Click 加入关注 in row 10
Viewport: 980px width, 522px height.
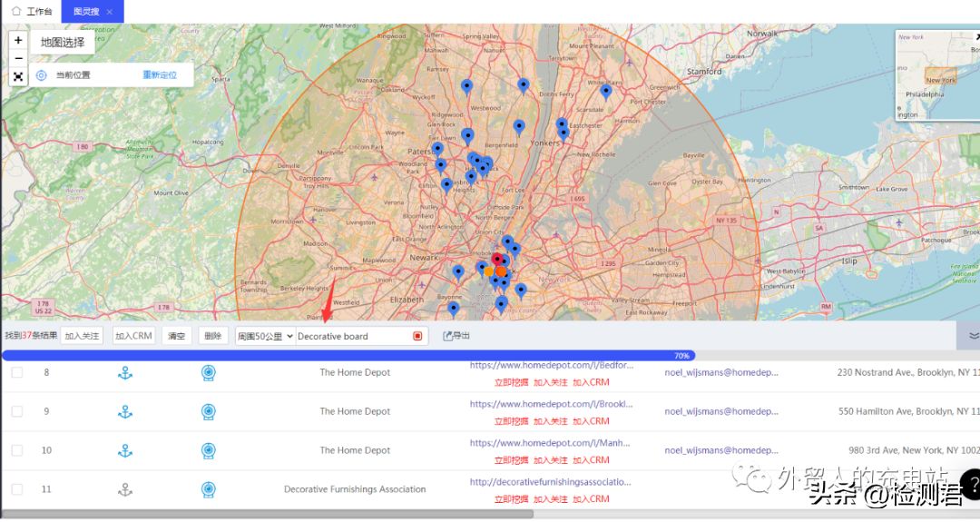point(551,460)
